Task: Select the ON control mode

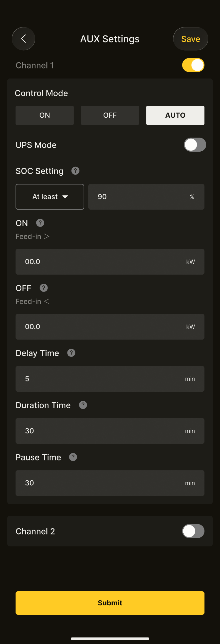Action: point(45,115)
